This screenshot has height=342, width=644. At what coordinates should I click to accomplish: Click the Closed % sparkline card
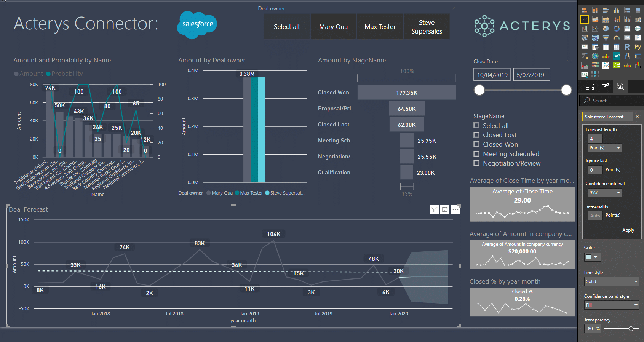(x=522, y=302)
